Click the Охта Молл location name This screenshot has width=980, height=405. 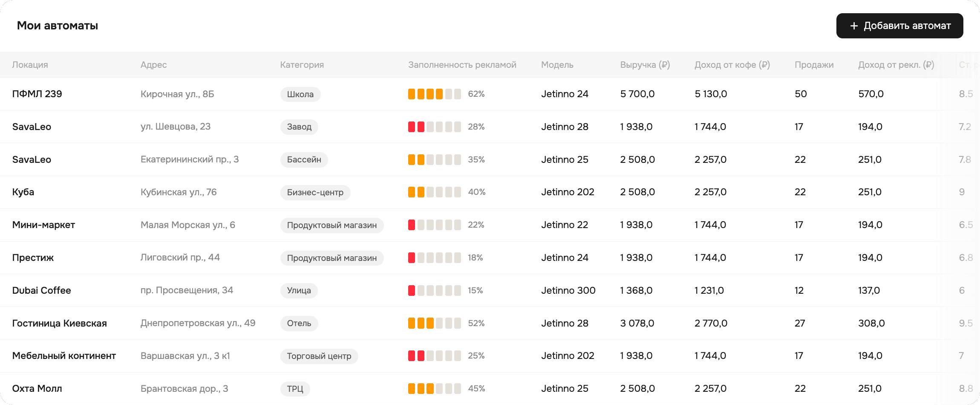click(x=37, y=388)
